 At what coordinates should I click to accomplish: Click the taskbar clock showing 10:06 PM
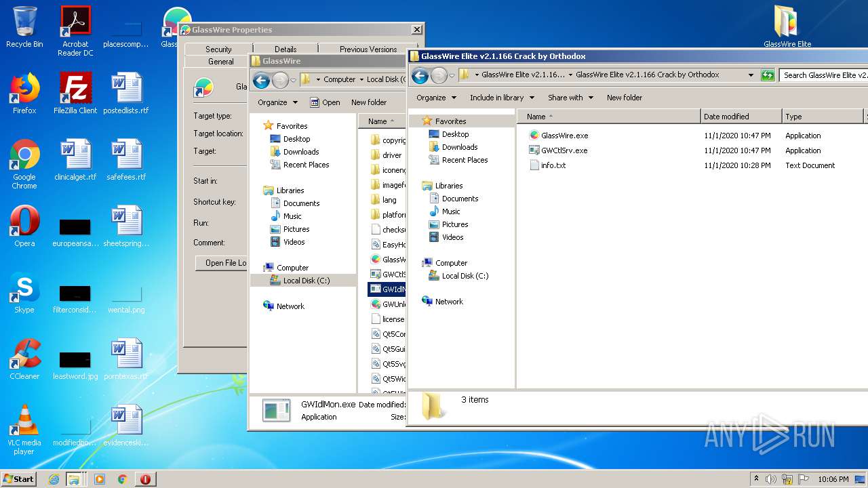(833, 479)
